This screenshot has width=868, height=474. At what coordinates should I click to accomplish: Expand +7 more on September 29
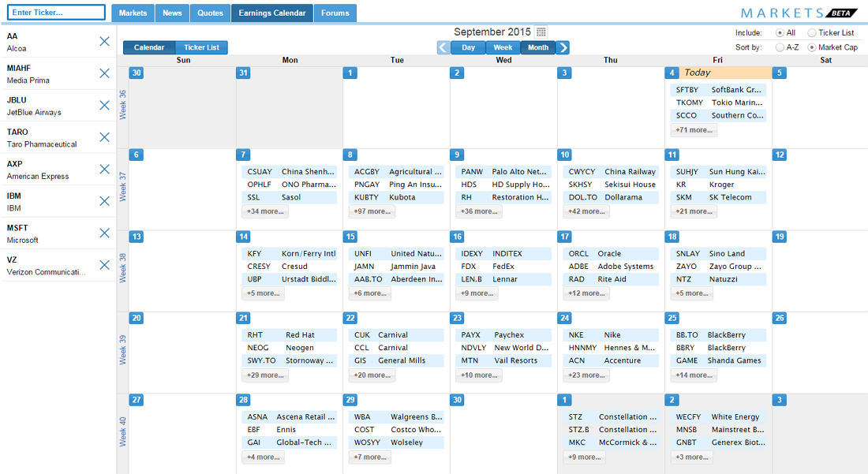pos(370,457)
